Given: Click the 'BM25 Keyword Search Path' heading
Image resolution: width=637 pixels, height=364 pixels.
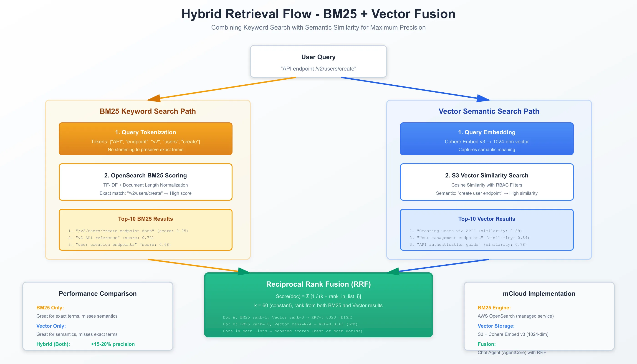Looking at the screenshot, I should pyautogui.click(x=148, y=111).
